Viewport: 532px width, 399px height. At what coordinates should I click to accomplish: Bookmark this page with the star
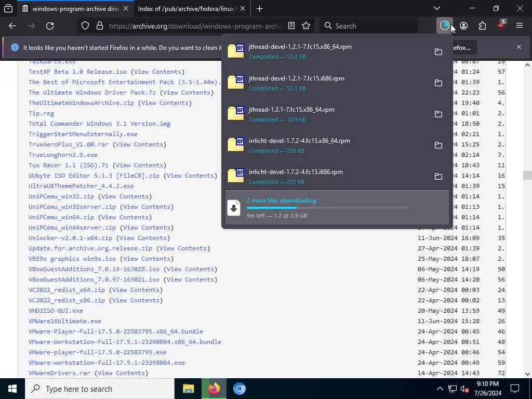coord(306,26)
